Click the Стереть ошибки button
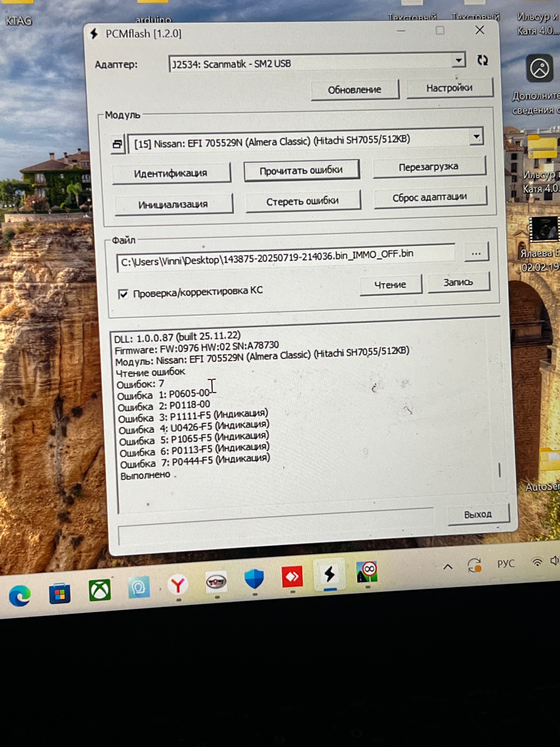This screenshot has height=747, width=560. [302, 201]
